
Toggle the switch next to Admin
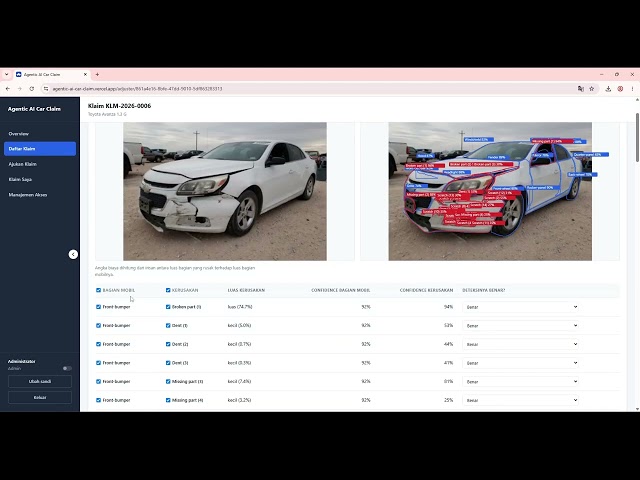[x=67, y=368]
